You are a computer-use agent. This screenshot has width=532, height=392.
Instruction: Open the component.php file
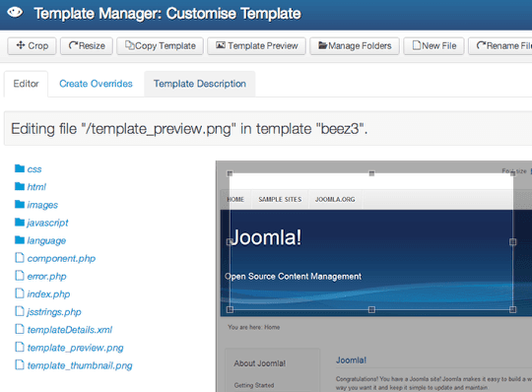pyautogui.click(x=61, y=258)
